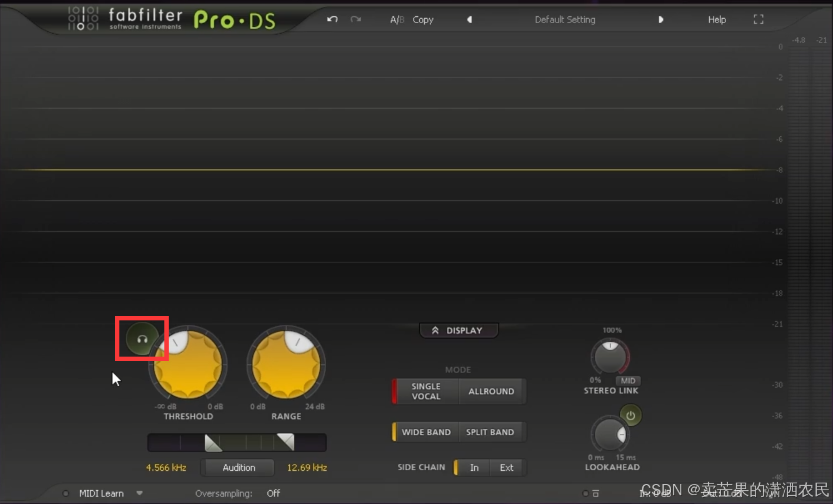
Task: Select ALLROUND mode
Action: pyautogui.click(x=492, y=392)
